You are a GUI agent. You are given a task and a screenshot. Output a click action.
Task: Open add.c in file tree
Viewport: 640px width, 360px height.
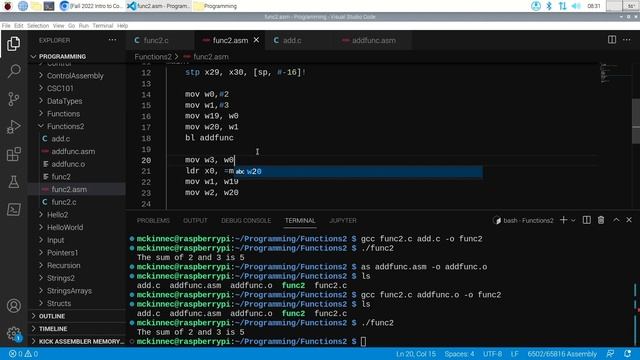tap(60, 139)
